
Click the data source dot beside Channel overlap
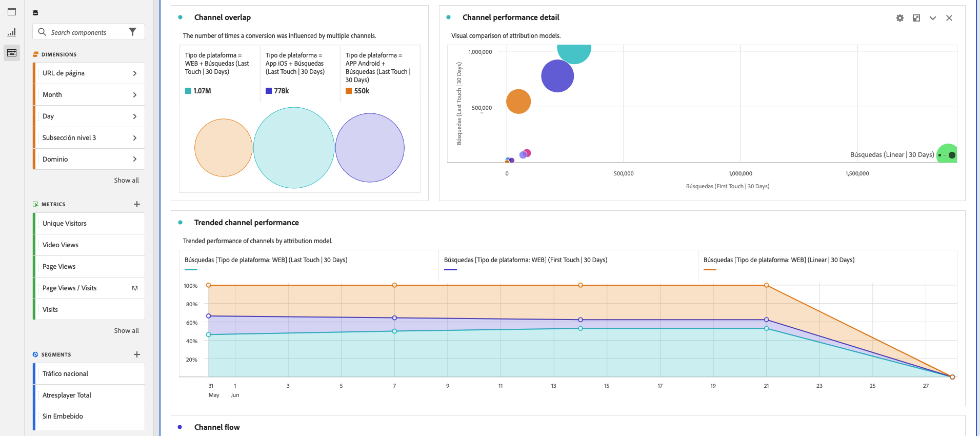pos(180,17)
